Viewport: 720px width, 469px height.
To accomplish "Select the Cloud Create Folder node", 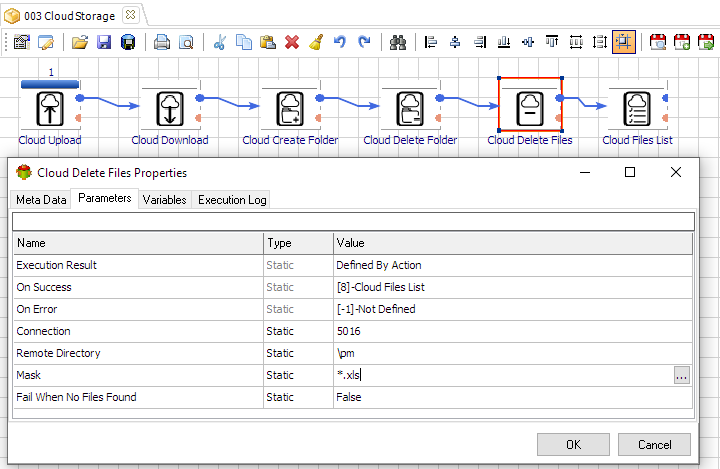I will 290,109.
